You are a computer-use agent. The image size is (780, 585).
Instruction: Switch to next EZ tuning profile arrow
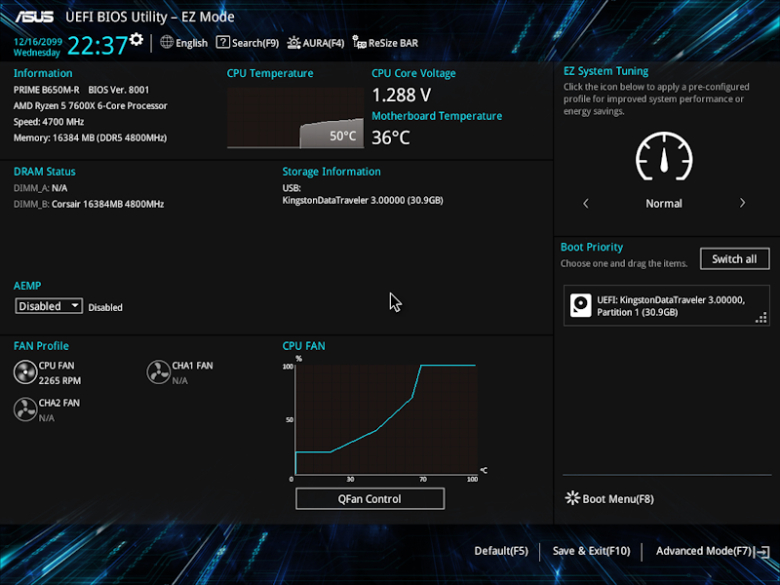(x=742, y=203)
